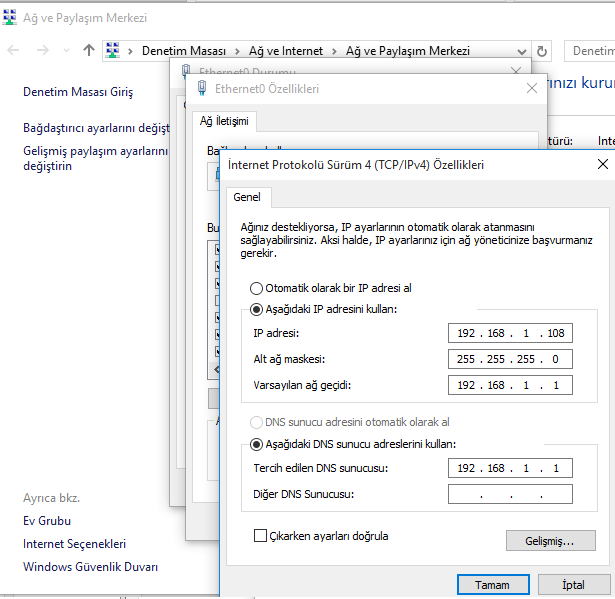Viewport: 615px width, 599px height.
Task: Switch to the Genel tab
Action: (247, 197)
